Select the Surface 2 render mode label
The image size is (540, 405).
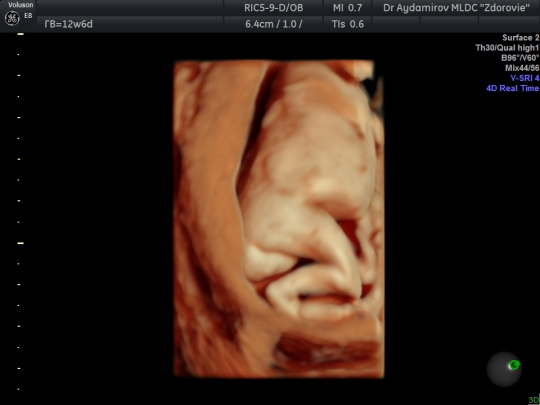tap(520, 38)
